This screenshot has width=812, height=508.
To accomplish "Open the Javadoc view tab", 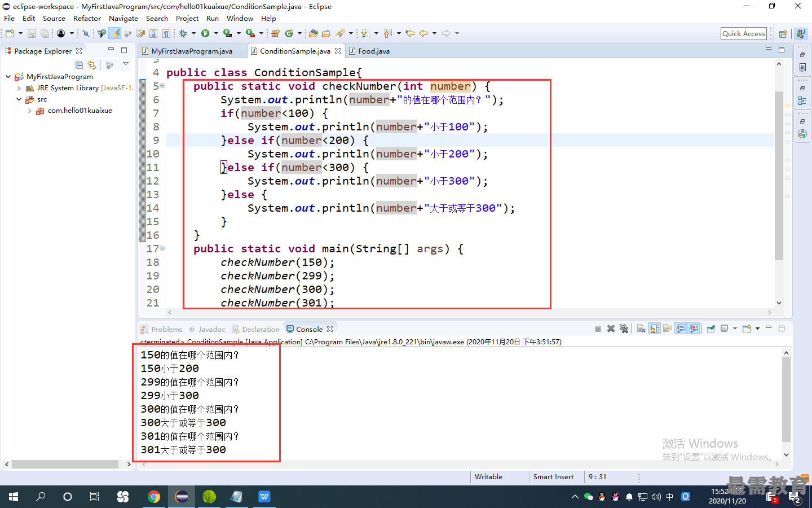I will pos(207,329).
